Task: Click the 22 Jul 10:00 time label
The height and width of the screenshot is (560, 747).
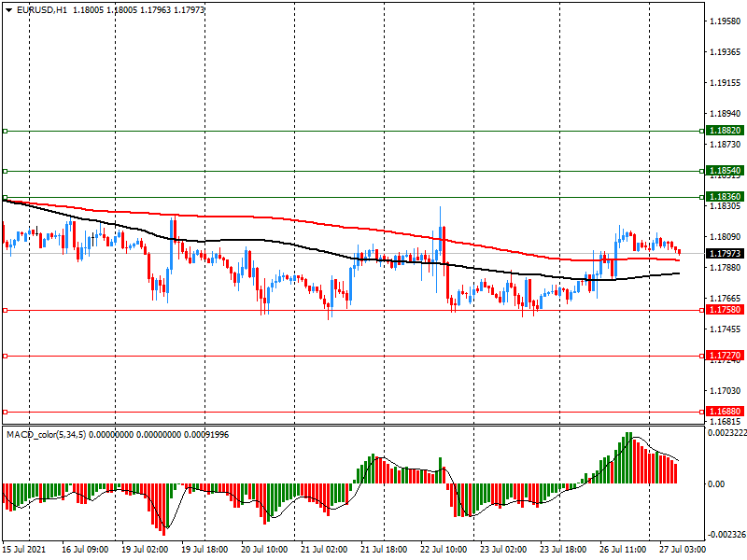Action: 444,550
